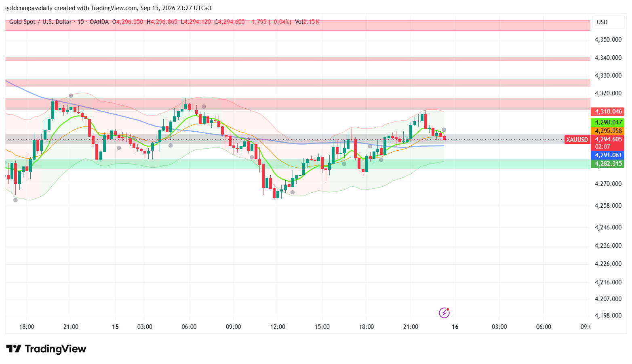This screenshot has width=632, height=364.
Task: Click the gray marker dot above the 21:00 peak
Action: (x=71, y=96)
